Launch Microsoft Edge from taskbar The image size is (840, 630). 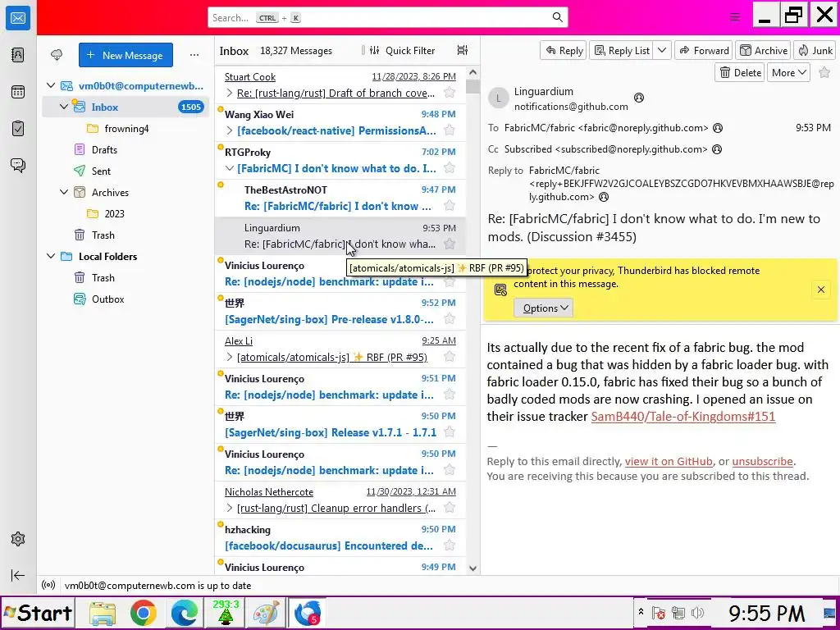[x=185, y=614]
